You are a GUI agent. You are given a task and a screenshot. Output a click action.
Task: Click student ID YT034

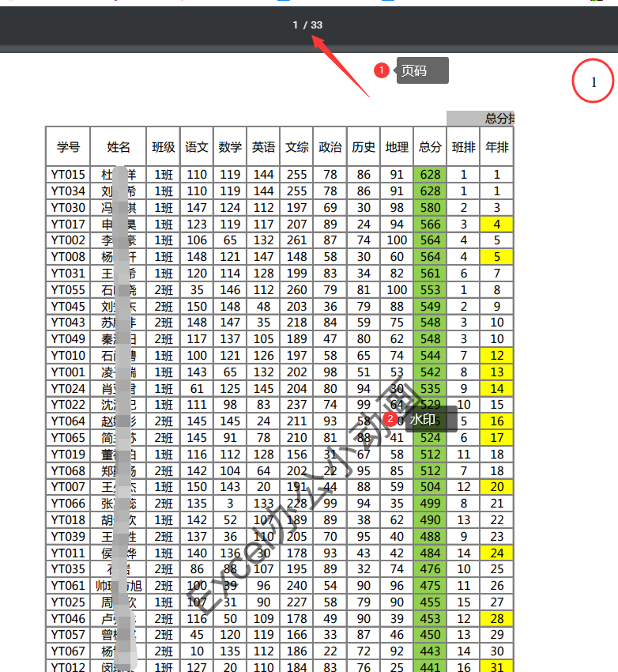pos(68,191)
